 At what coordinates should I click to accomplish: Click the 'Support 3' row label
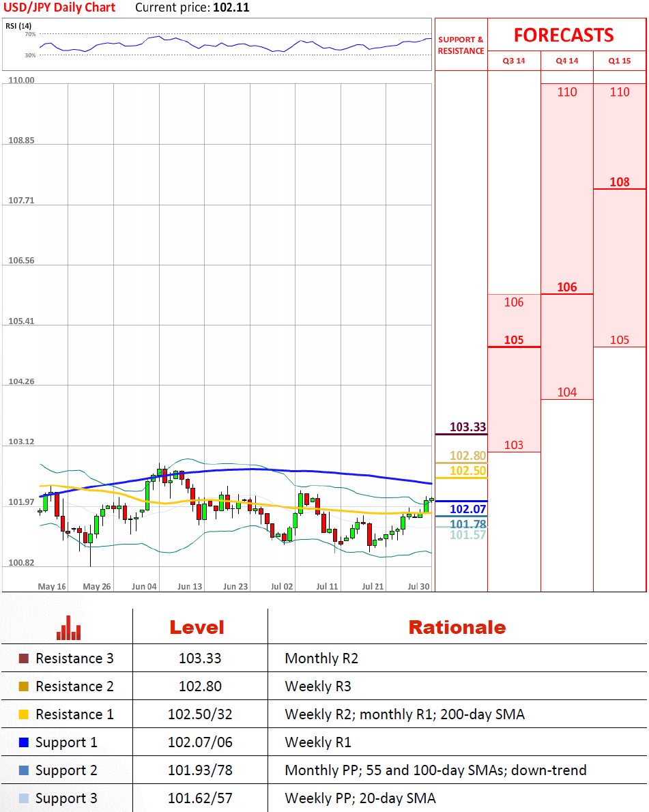(x=66, y=798)
